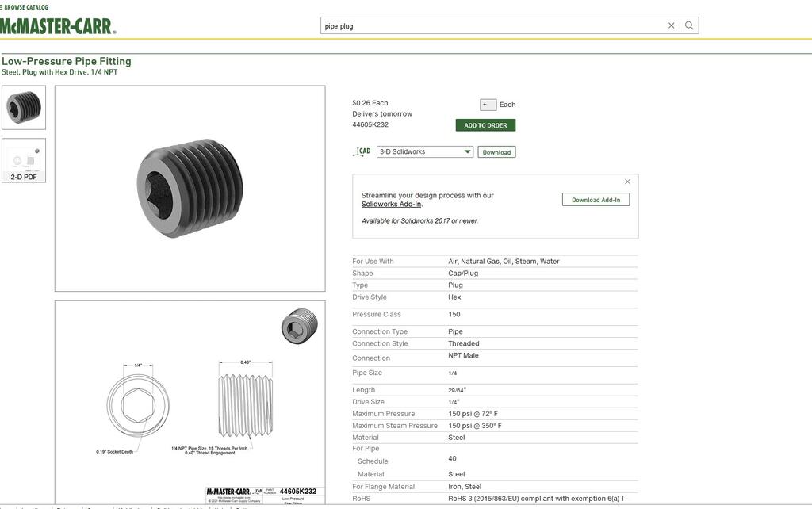This screenshot has height=509, width=812.
Task: Click the small isometric plug in drawing
Action: tap(299, 326)
